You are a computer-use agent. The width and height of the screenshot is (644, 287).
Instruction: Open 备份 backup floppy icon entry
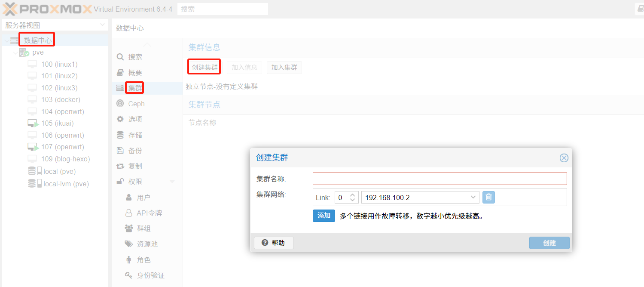pos(120,151)
